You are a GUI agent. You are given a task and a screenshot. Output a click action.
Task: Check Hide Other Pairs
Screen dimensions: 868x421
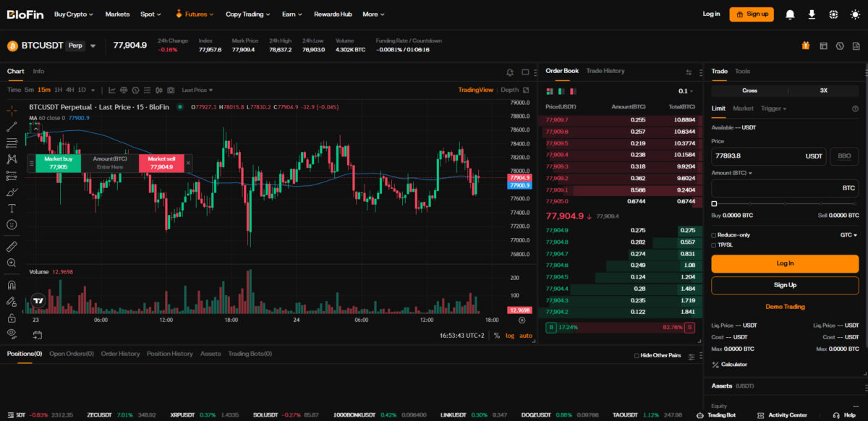coord(637,355)
